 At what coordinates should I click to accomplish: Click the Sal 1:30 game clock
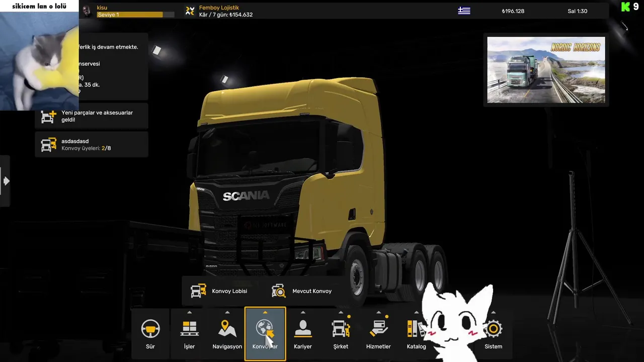[578, 11]
